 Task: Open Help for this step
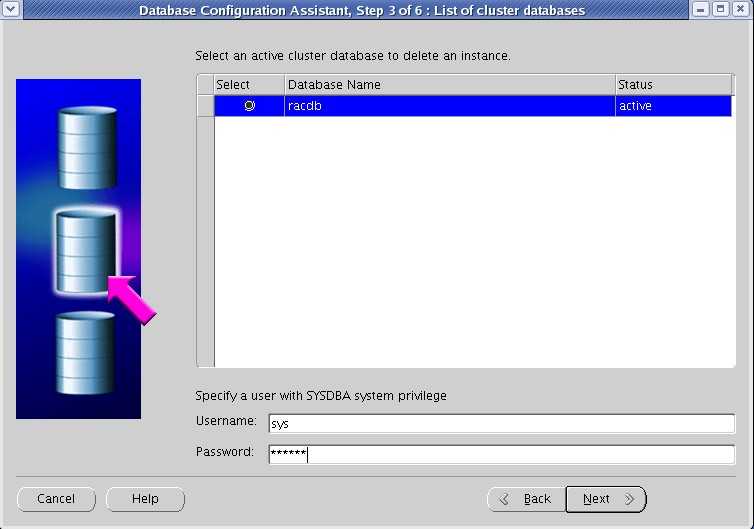(145, 499)
